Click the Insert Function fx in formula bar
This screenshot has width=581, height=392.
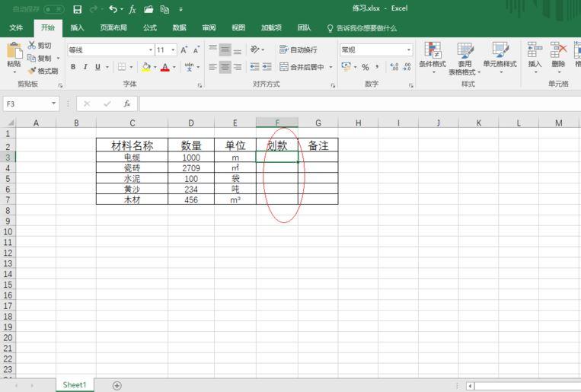(127, 104)
